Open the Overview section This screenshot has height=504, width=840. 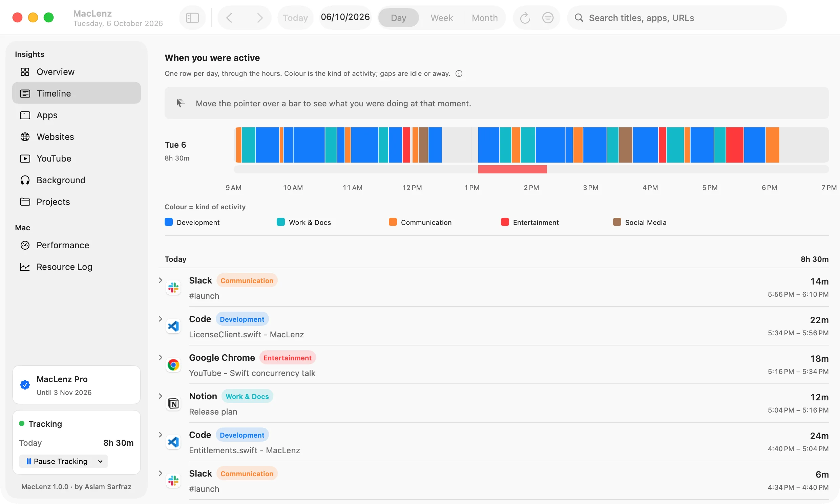tap(77, 72)
